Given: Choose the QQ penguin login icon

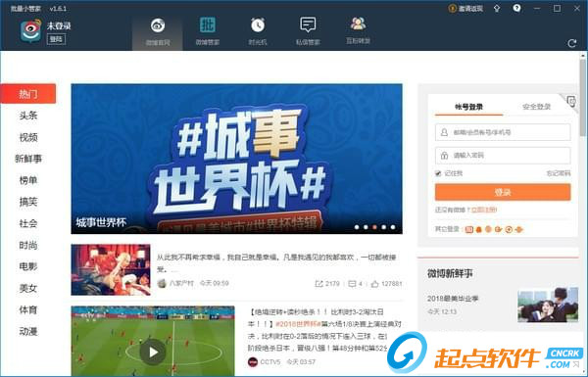Looking at the screenshot, I should [x=479, y=229].
